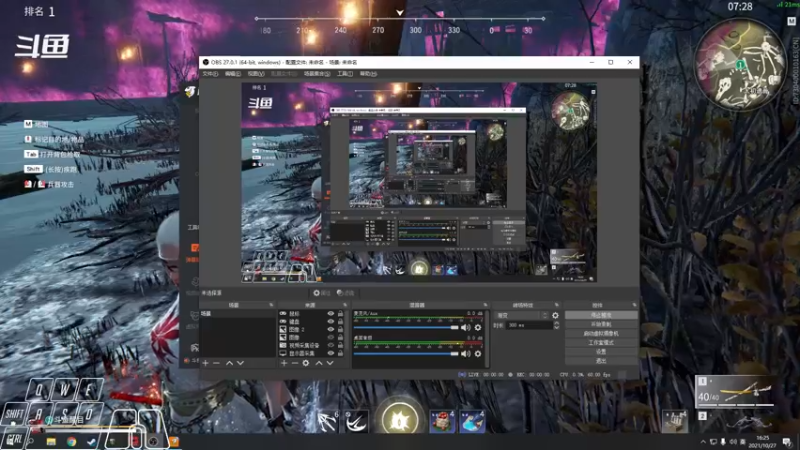Undock the 控件 panel using its header icon
800x450 pixels.
tap(634, 305)
